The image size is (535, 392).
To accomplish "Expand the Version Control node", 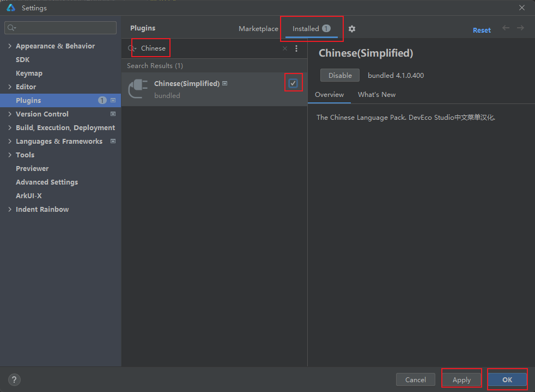I will (x=10, y=114).
